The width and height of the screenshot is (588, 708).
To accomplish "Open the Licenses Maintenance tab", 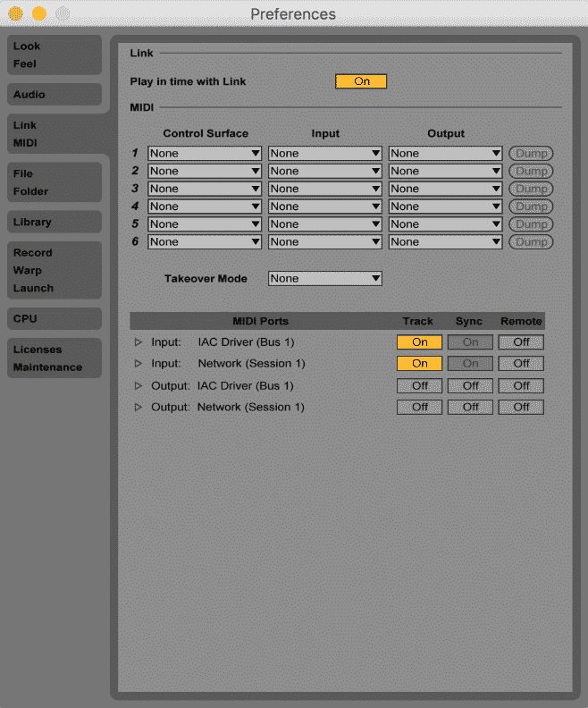I will click(54, 358).
